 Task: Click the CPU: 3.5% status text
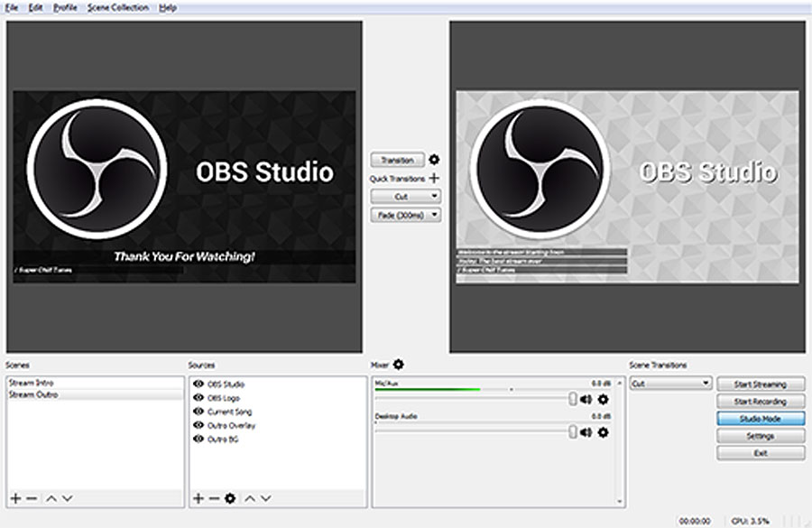click(x=751, y=521)
